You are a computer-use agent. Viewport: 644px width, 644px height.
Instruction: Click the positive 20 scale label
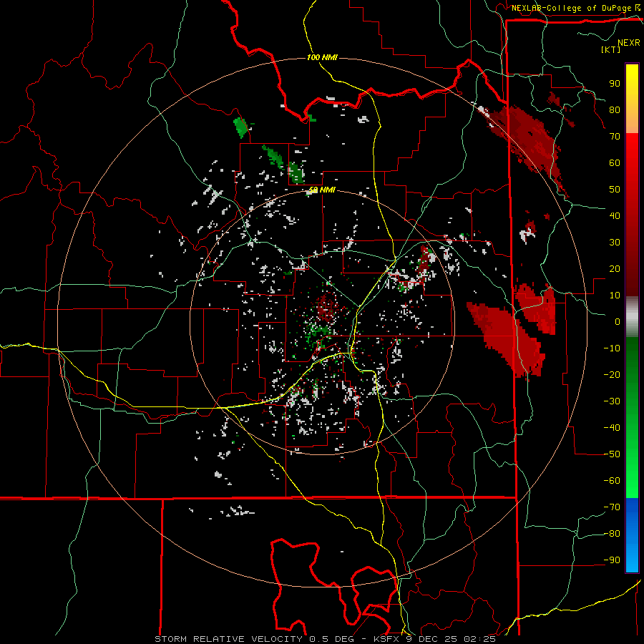click(x=615, y=268)
